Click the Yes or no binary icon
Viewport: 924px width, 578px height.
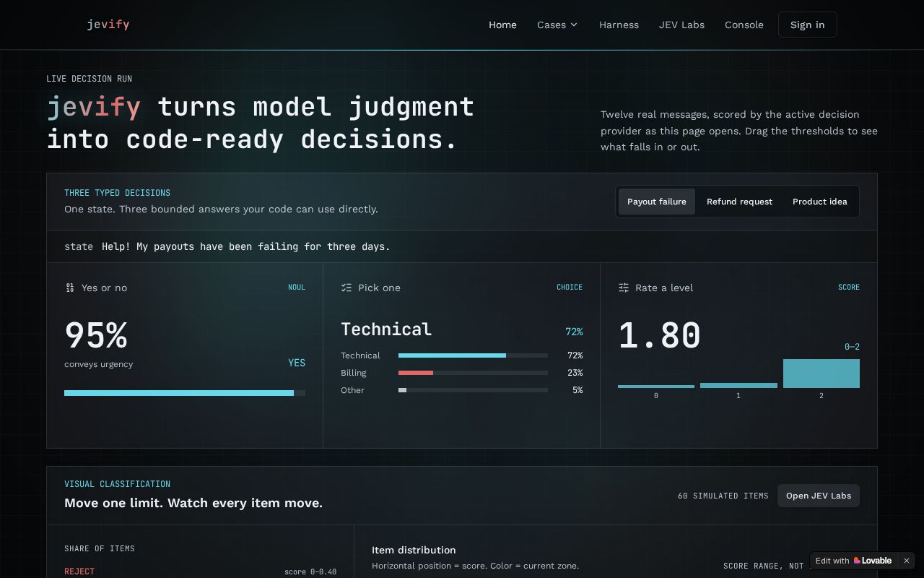pyautogui.click(x=70, y=288)
